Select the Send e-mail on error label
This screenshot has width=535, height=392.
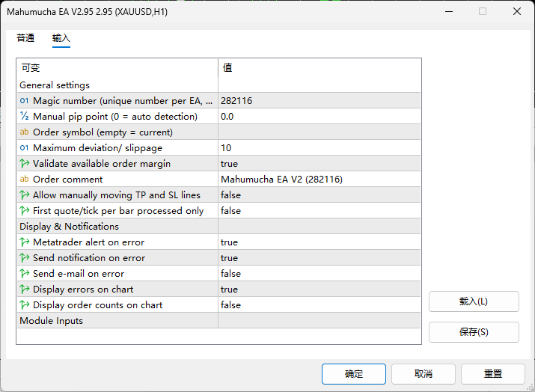tap(79, 273)
